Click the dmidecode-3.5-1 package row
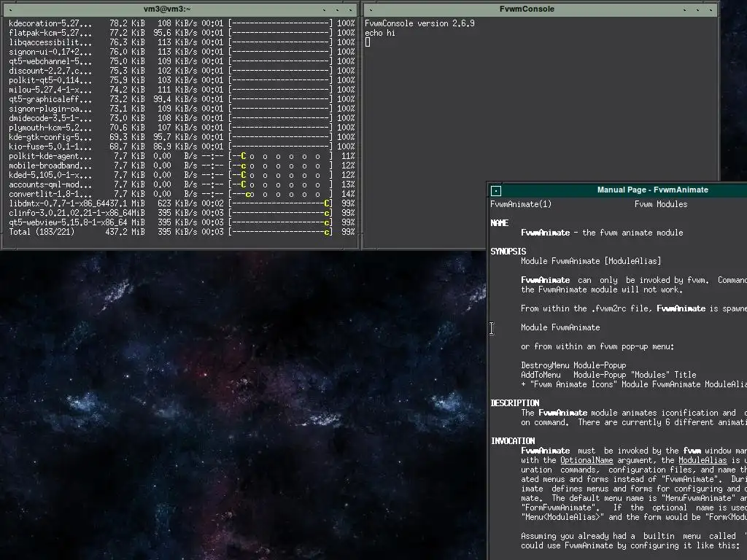This screenshot has width=747, height=560. click(182, 118)
